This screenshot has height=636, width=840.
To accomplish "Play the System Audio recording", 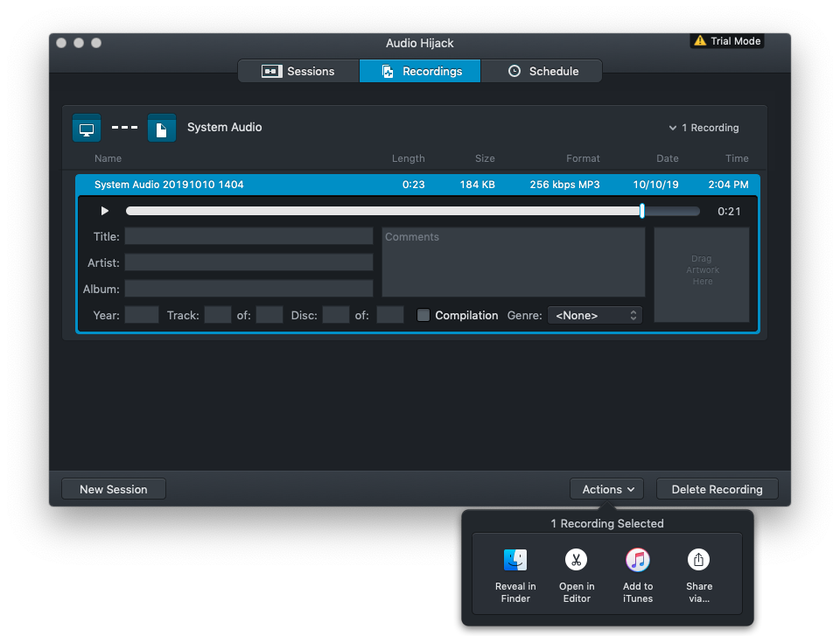I will click(x=104, y=211).
